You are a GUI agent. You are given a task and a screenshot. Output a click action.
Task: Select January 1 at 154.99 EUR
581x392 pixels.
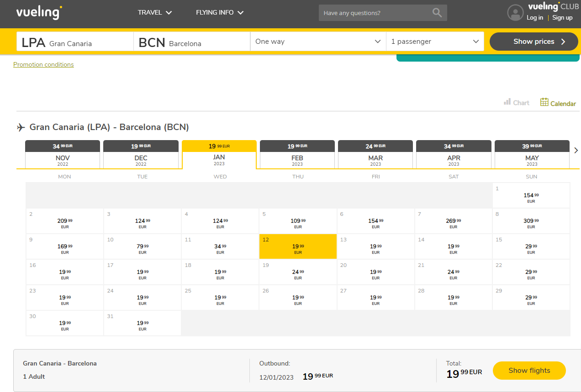pyautogui.click(x=531, y=195)
